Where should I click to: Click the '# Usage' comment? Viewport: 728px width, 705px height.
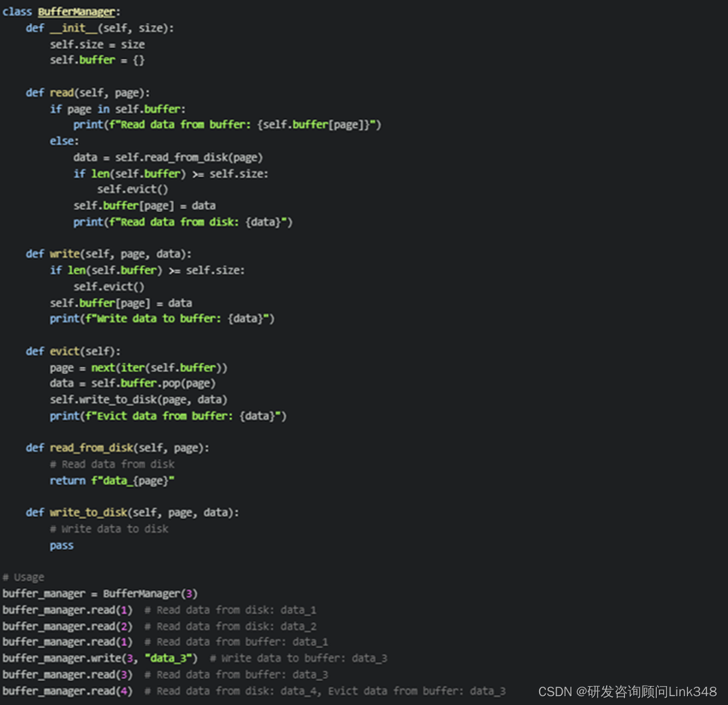click(x=23, y=577)
